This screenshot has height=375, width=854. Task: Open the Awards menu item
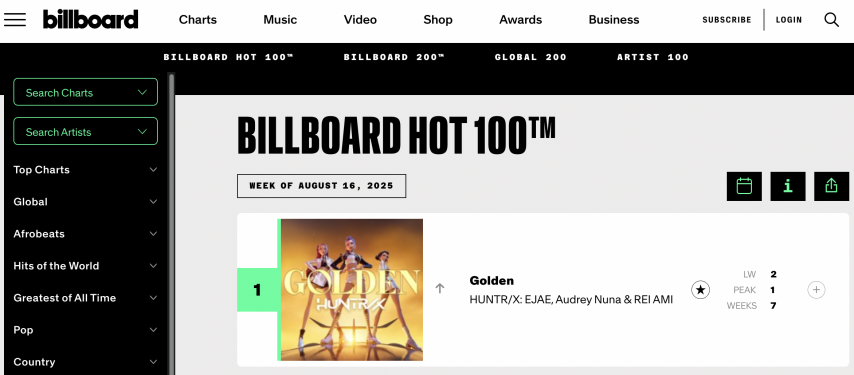click(x=521, y=20)
